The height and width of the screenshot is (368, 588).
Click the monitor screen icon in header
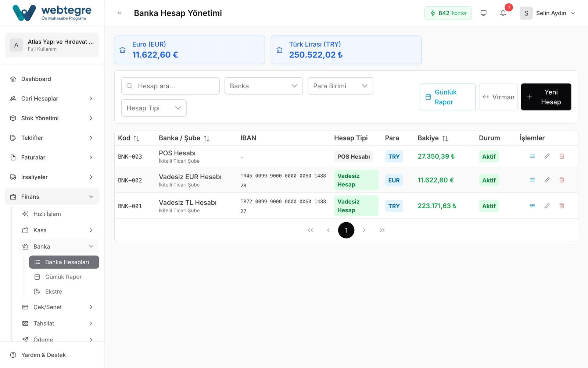pyautogui.click(x=484, y=13)
